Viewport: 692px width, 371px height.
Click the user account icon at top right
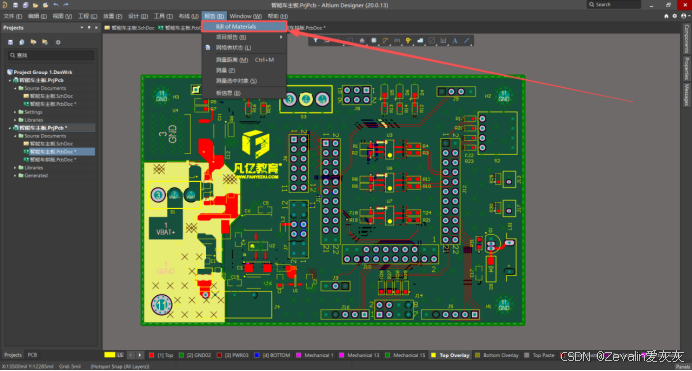[x=683, y=16]
